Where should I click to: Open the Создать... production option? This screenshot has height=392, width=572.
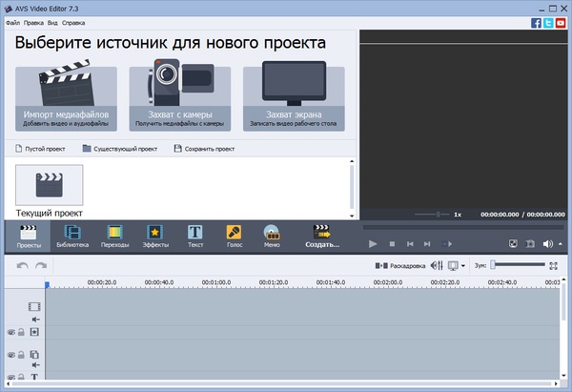point(322,236)
